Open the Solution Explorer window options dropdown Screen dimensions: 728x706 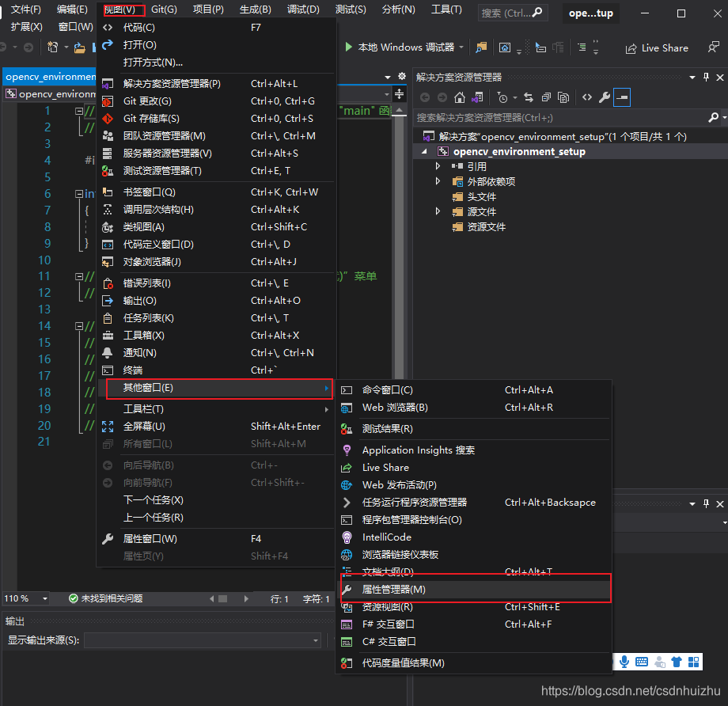click(692, 77)
